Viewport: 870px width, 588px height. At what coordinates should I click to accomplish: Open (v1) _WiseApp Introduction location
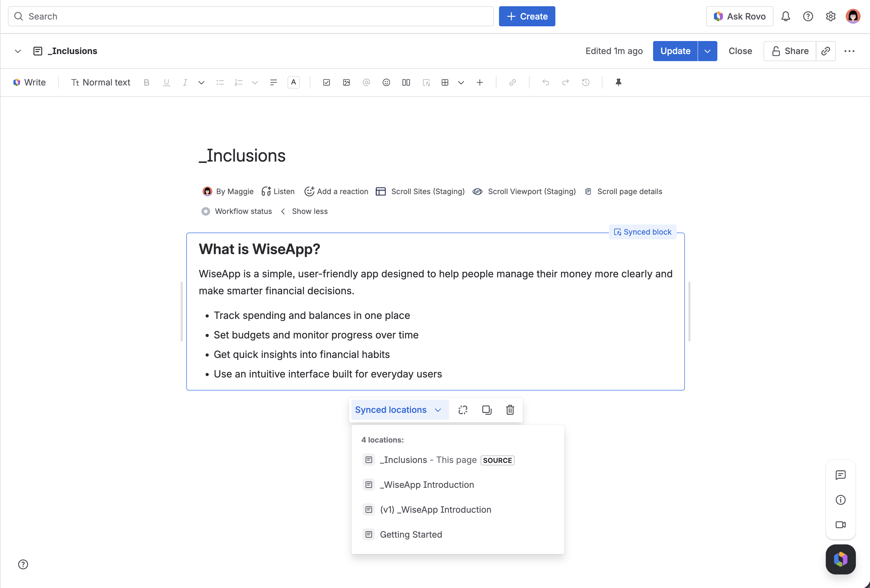457,510
